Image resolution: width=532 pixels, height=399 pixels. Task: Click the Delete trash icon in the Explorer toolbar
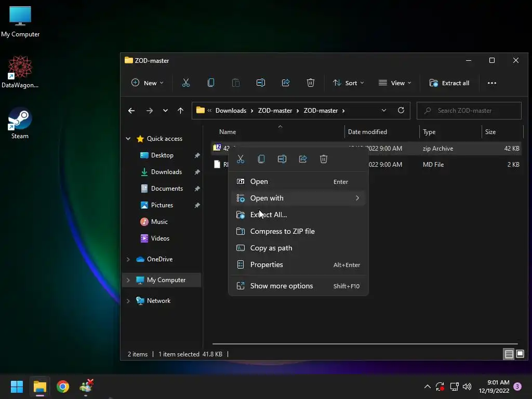point(311,83)
